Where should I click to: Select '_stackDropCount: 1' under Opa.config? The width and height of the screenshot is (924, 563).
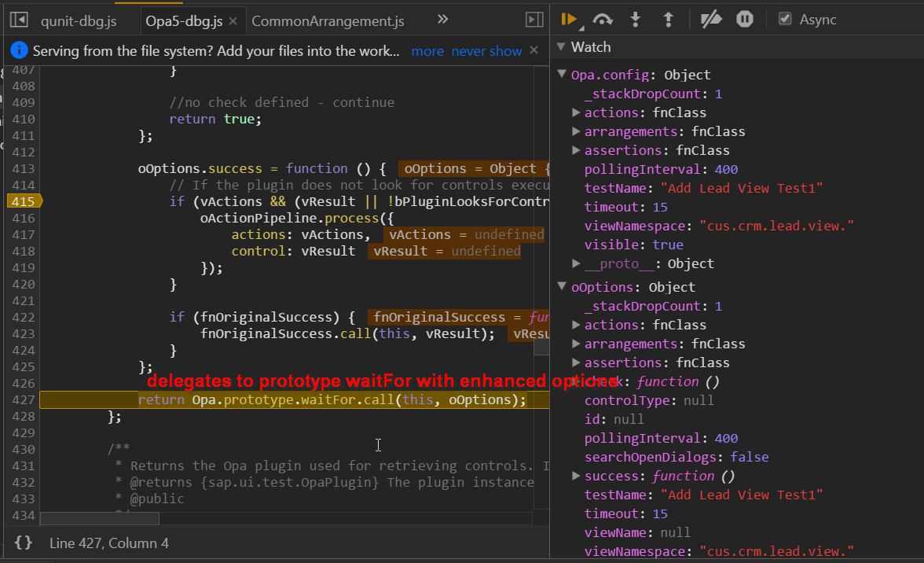pos(653,94)
